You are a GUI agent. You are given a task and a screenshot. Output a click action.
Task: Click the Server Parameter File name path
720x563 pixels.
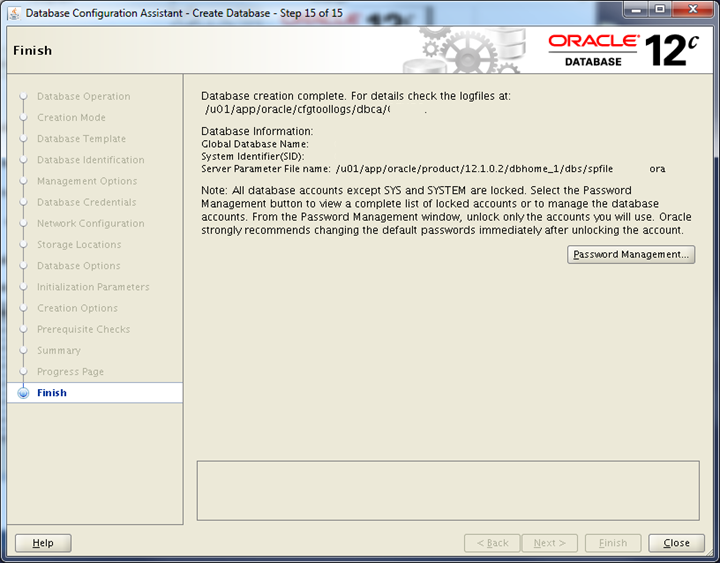point(501,169)
